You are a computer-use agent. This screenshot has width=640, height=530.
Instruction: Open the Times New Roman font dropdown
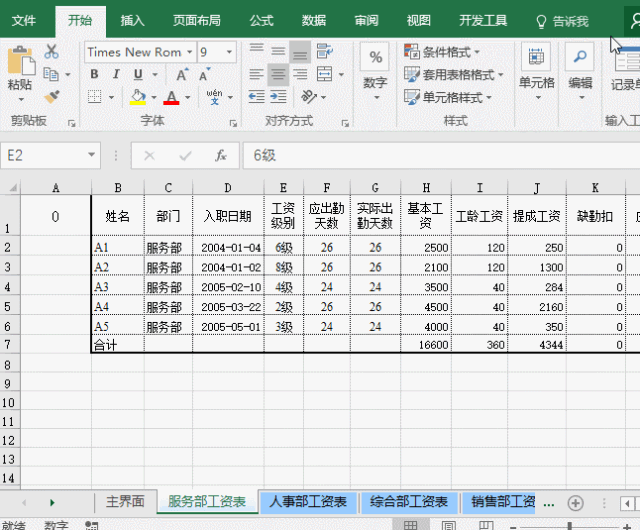(x=138, y=52)
